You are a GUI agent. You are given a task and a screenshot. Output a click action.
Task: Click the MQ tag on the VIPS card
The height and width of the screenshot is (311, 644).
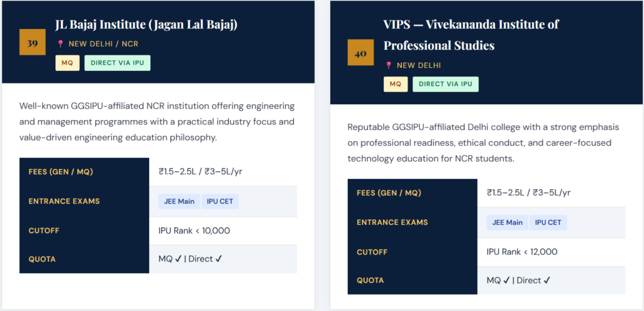(396, 84)
